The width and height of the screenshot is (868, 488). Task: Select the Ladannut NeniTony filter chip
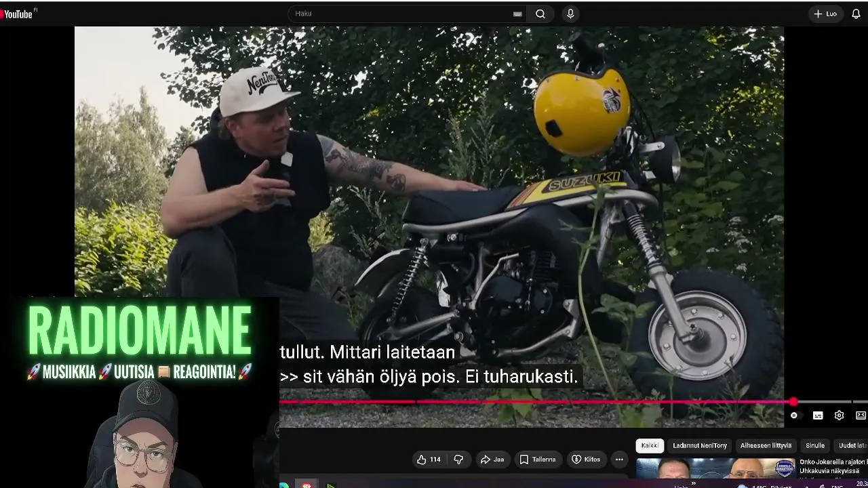700,445
